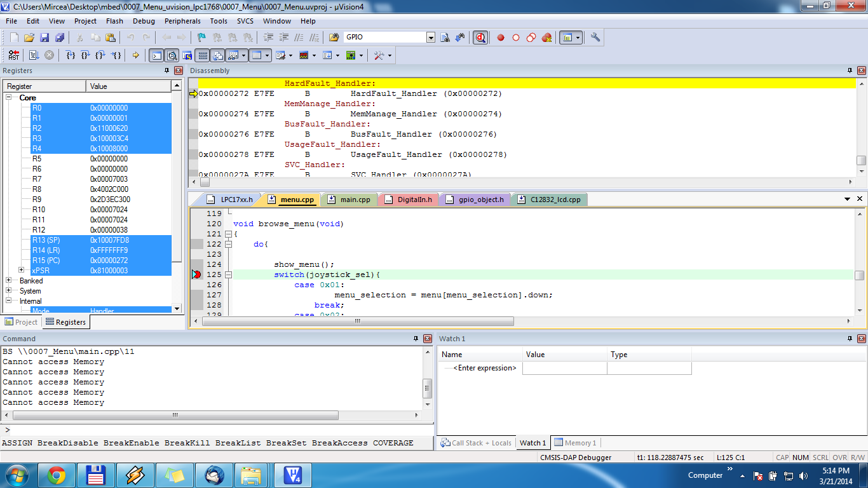Click the Disassembly vertical scrollbar thumb
Screen dimensions: 868x488
[861, 161]
